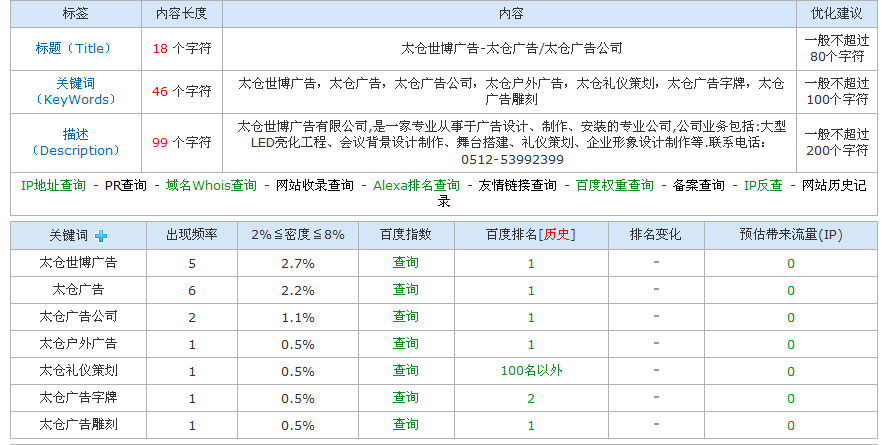Viewport: 882px width, 445px height.
Task: Click Baidu rank 1 for 太仓广告雕刻
Action: pyautogui.click(x=531, y=426)
